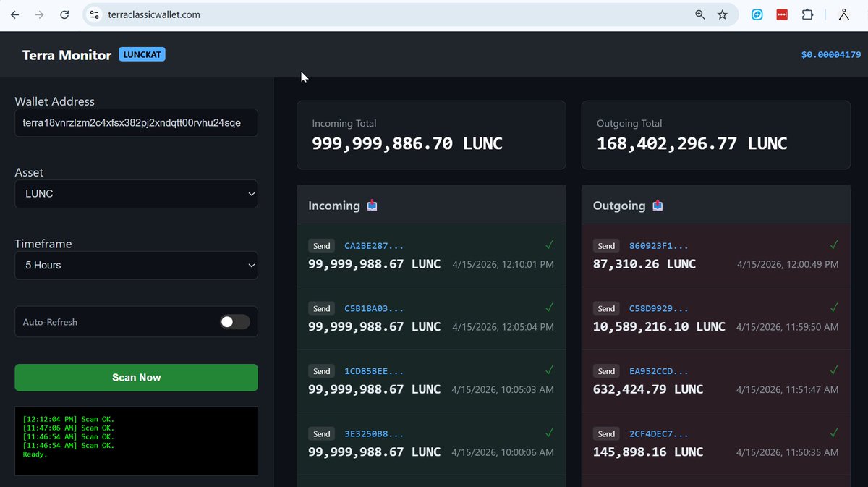The height and width of the screenshot is (487, 868).
Task: Click the timestamp 4/15/2026, 10:05:03 AM
Action: click(x=503, y=390)
